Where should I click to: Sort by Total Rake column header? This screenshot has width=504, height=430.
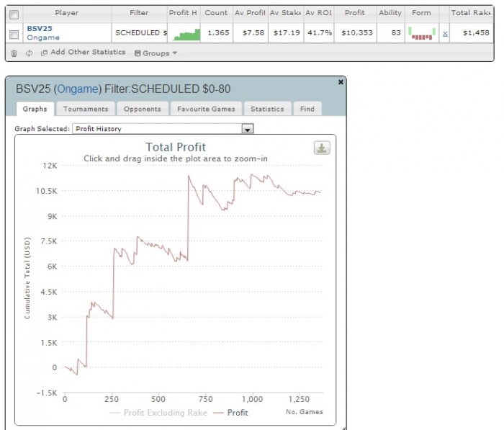click(x=471, y=13)
